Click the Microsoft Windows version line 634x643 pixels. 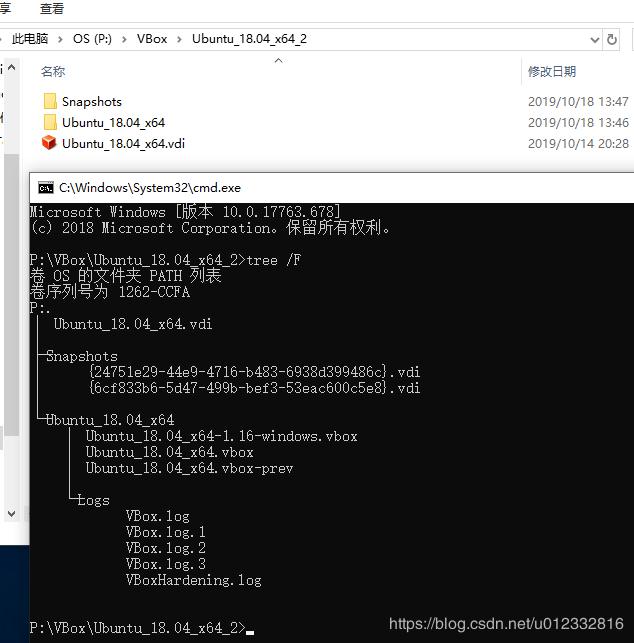point(185,212)
